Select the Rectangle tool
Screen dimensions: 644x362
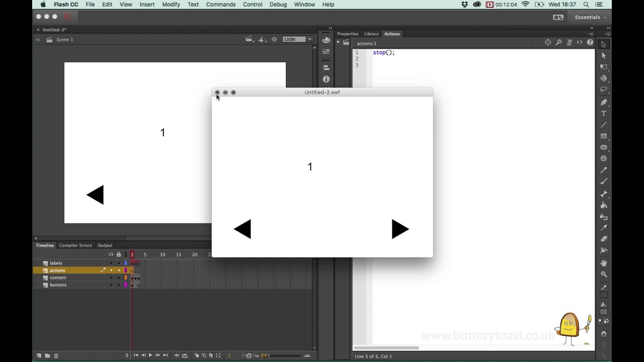pyautogui.click(x=604, y=136)
